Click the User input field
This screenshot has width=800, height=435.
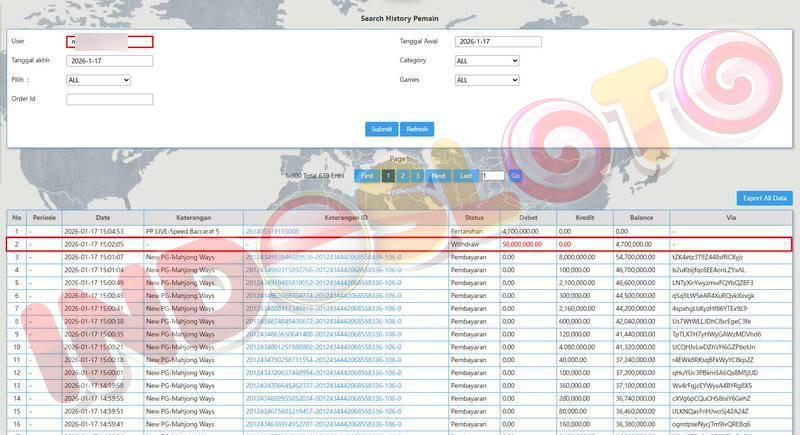[x=109, y=42]
